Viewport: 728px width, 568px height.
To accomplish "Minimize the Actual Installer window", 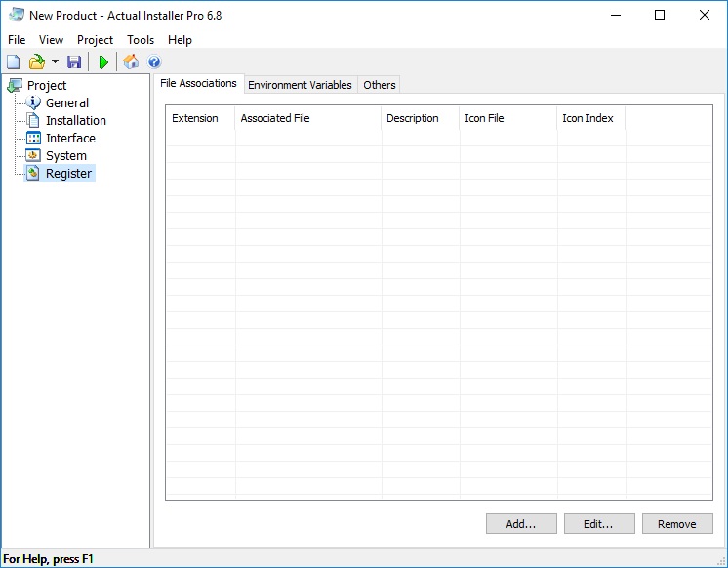I will (x=616, y=15).
